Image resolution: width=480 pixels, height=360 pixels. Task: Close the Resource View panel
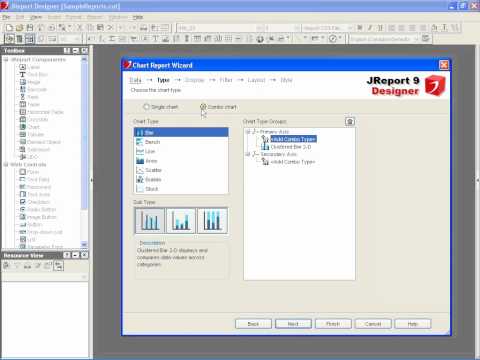tap(85, 255)
